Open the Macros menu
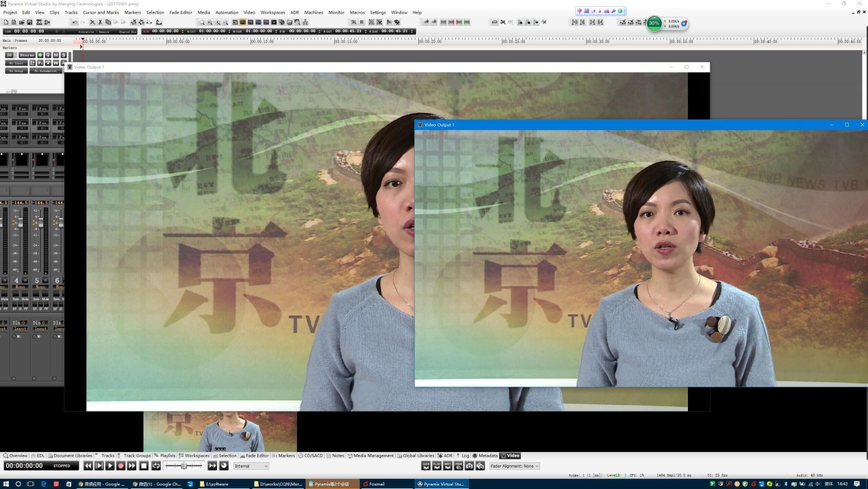Image resolution: width=868 pixels, height=489 pixels. [357, 12]
